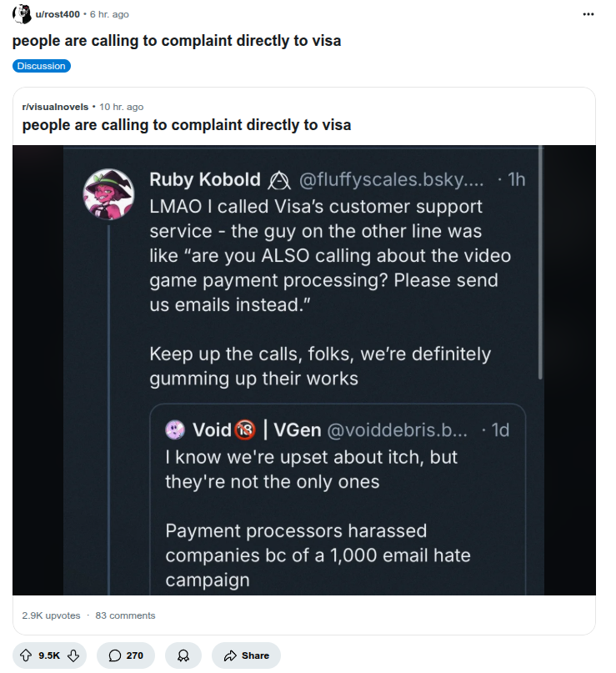Open the u/rost400 avatar image

(x=22, y=14)
